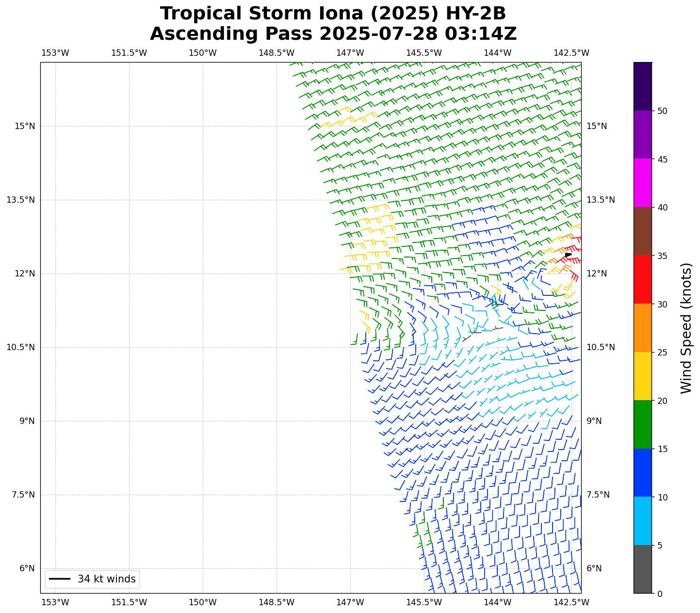Screen dimensions: 700x613
Task: Select the green 15-20 knot colorbar band
Action: (x=642, y=424)
